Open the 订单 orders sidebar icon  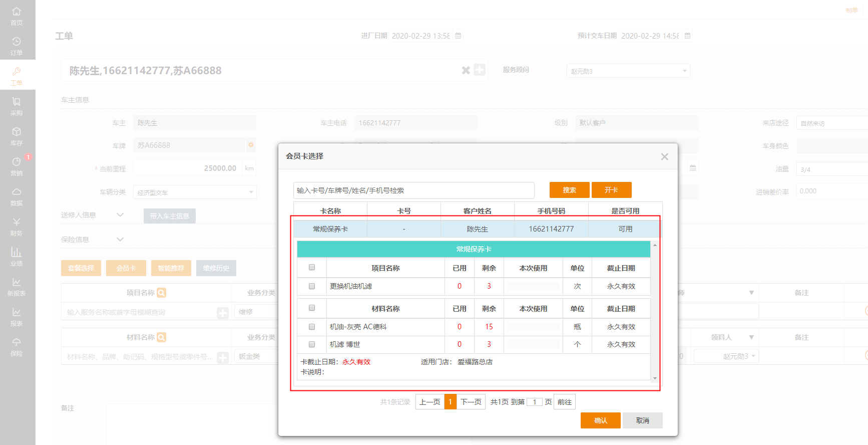point(17,45)
